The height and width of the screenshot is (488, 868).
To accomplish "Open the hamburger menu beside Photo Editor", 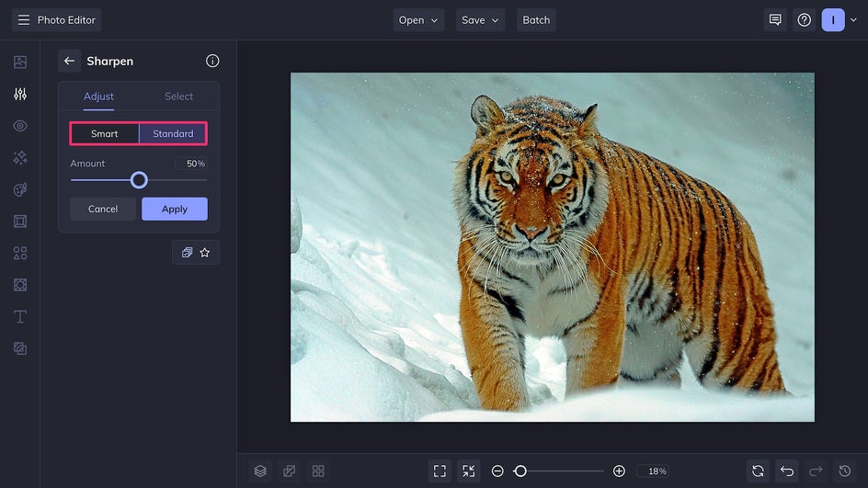I will click(x=24, y=20).
